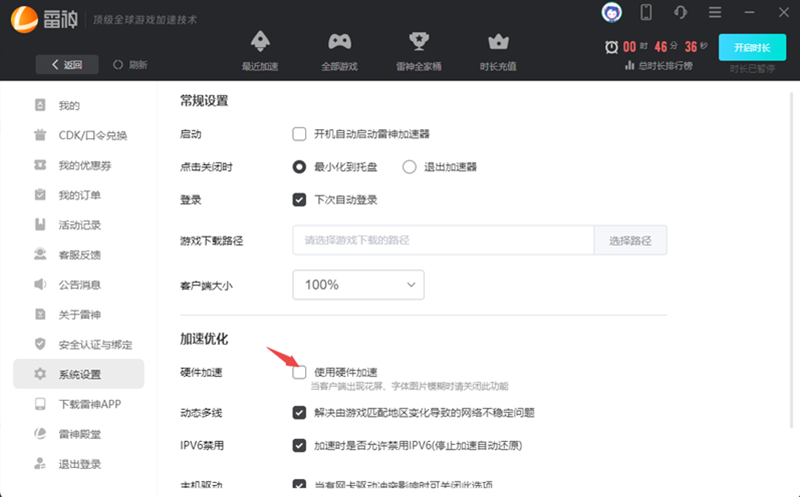The height and width of the screenshot is (497, 800).
Task: Open the 关于雷神 menu item
Action: click(79, 314)
